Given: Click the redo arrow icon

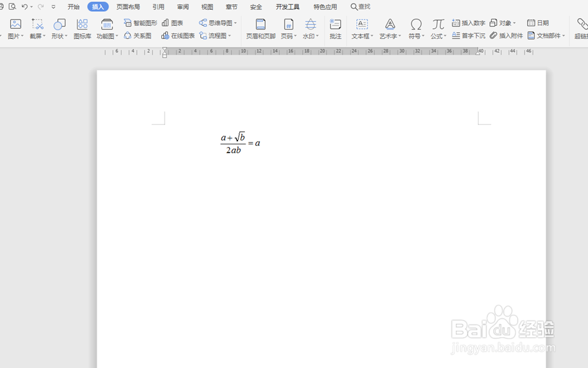Looking at the screenshot, I should (40, 6).
